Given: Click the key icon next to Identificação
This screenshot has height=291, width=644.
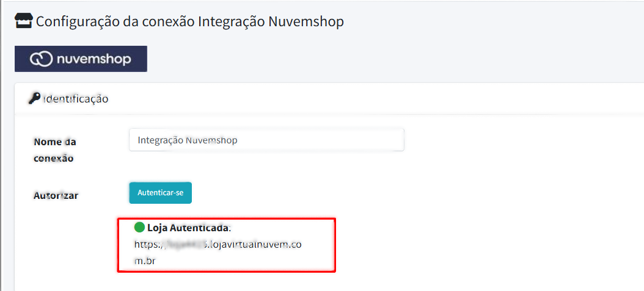Looking at the screenshot, I should [34, 98].
